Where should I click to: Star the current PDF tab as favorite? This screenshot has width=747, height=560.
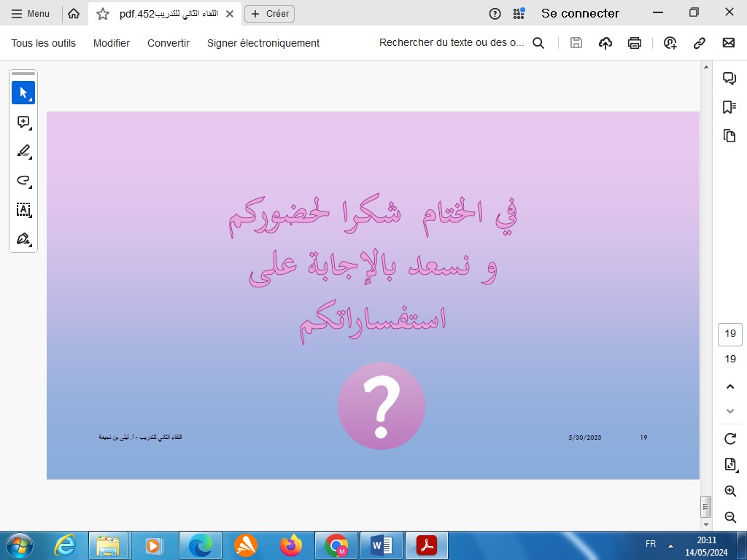tap(103, 14)
